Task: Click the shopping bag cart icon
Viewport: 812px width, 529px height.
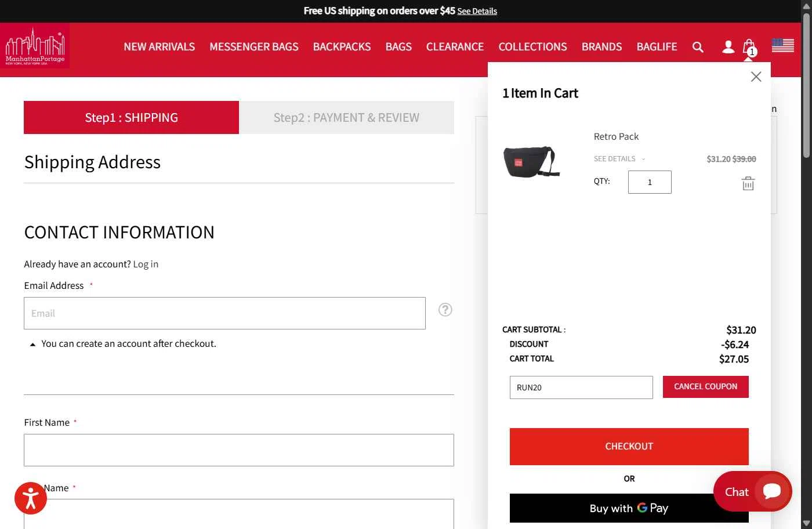Action: click(749, 47)
